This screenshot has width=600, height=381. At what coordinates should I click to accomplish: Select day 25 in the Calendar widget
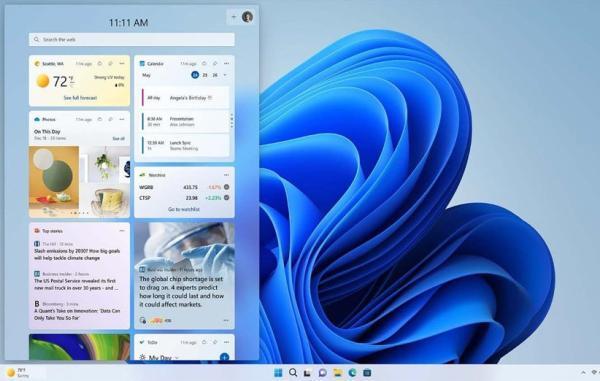[205, 75]
